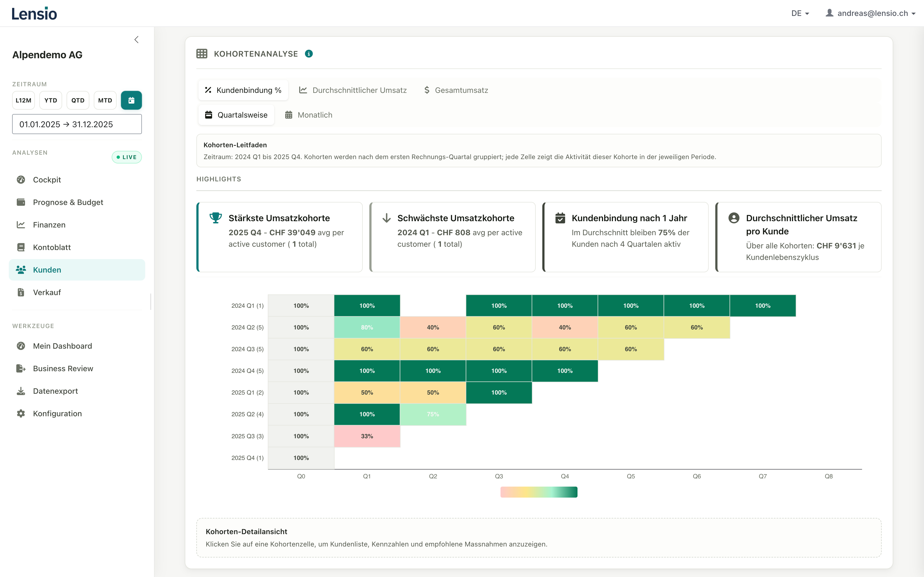Click the 33% cell of 2025 Q3 cohort

pos(367,436)
